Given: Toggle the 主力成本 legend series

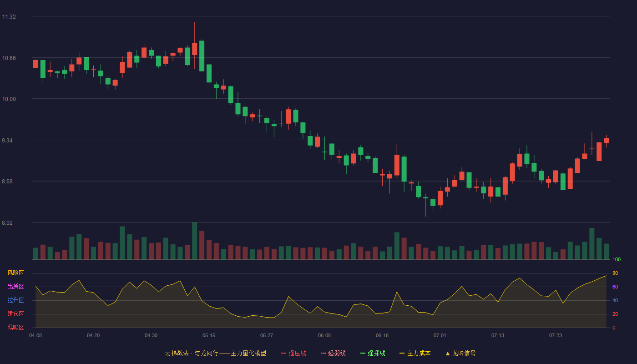Looking at the screenshot, I should [415, 353].
